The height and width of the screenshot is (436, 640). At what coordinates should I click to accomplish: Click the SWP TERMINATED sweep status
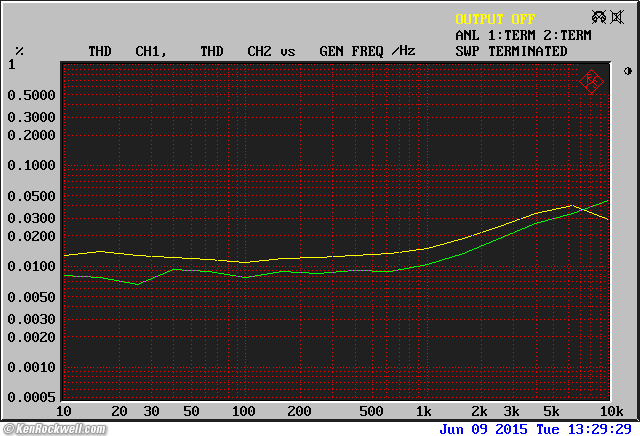coord(511,51)
